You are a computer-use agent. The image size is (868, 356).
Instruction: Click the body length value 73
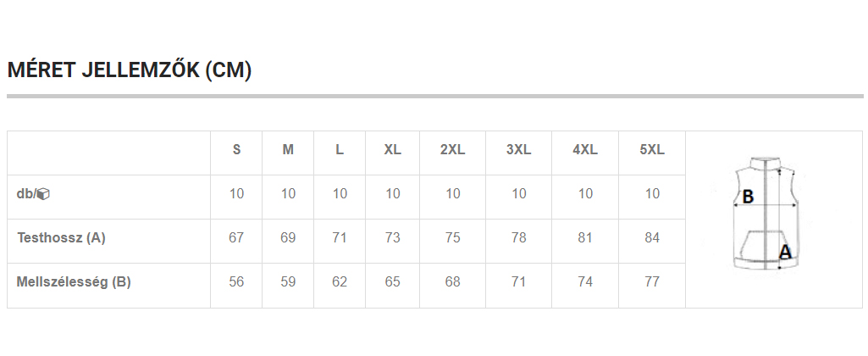coord(392,238)
